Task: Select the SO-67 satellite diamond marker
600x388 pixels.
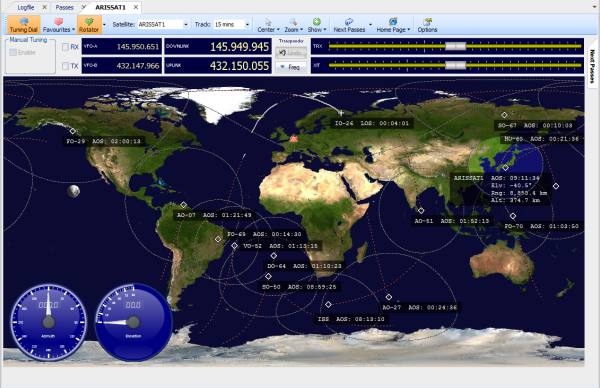Action: 504,115
